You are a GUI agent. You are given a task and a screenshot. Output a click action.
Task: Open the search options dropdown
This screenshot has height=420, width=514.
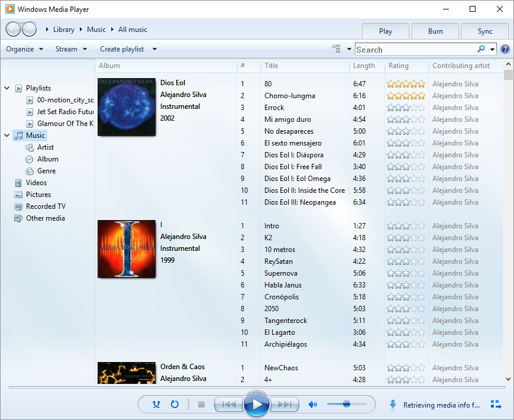tap(492, 49)
